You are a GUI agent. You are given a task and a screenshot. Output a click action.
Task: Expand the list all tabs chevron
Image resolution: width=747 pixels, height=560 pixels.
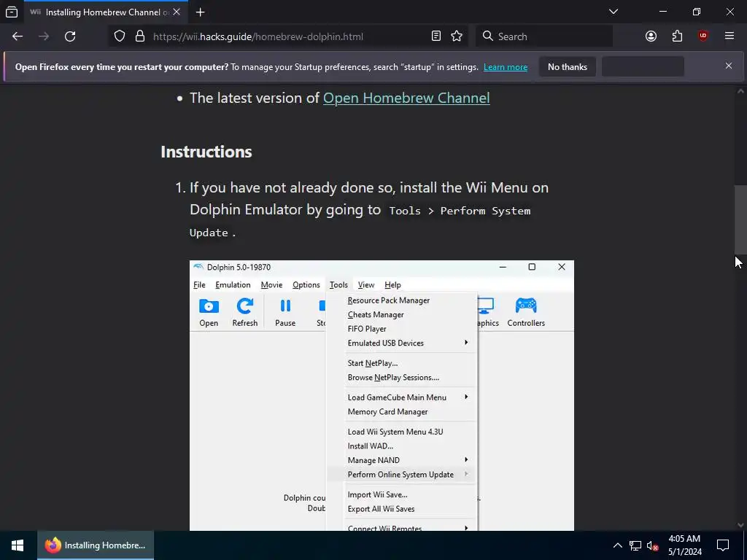(x=614, y=12)
